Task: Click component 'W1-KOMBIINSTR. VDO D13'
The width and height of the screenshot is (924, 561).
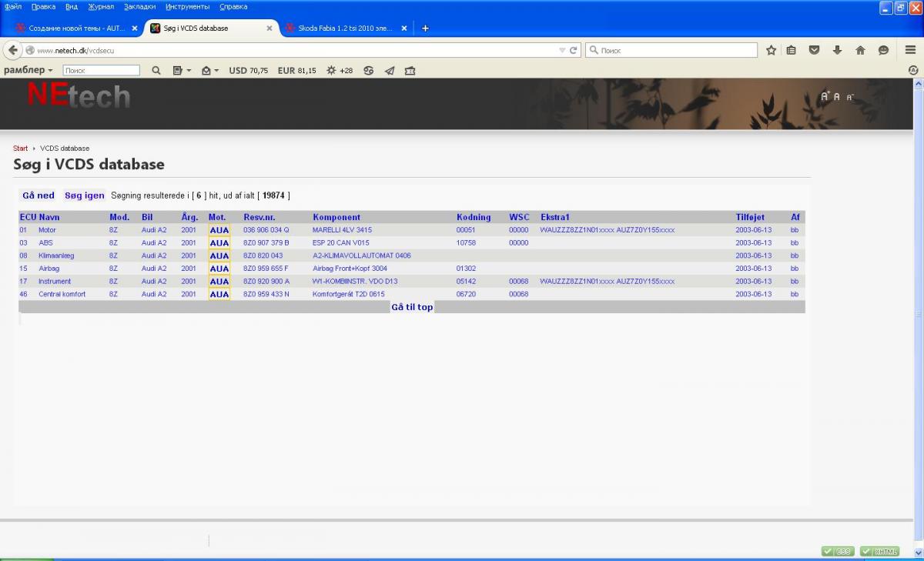Action: click(355, 282)
